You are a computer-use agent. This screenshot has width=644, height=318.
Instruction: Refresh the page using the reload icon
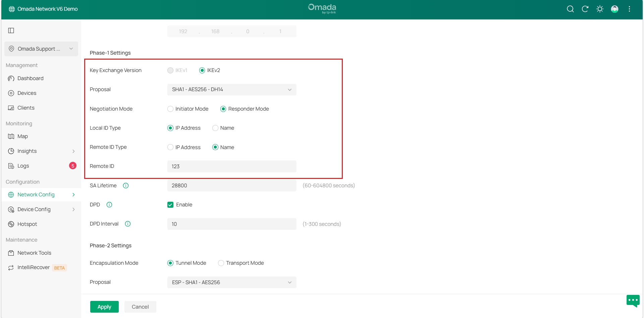585,9
